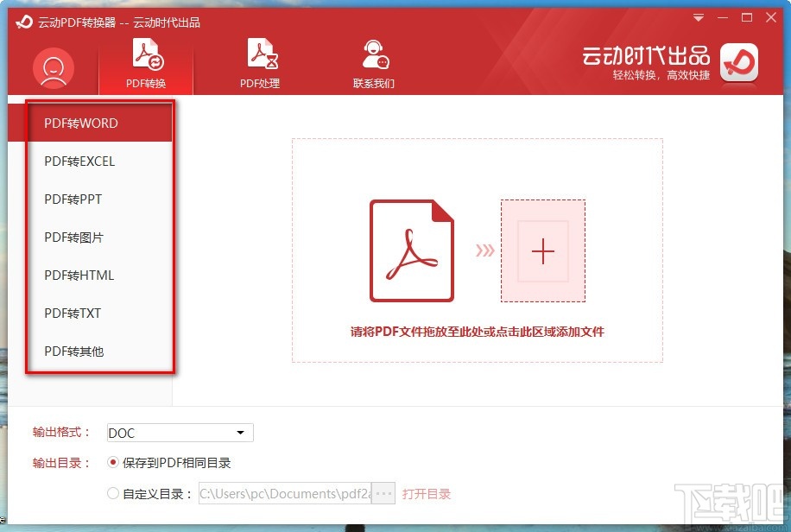Expand the browse ... button beside path
The image size is (791, 532).
click(383, 492)
